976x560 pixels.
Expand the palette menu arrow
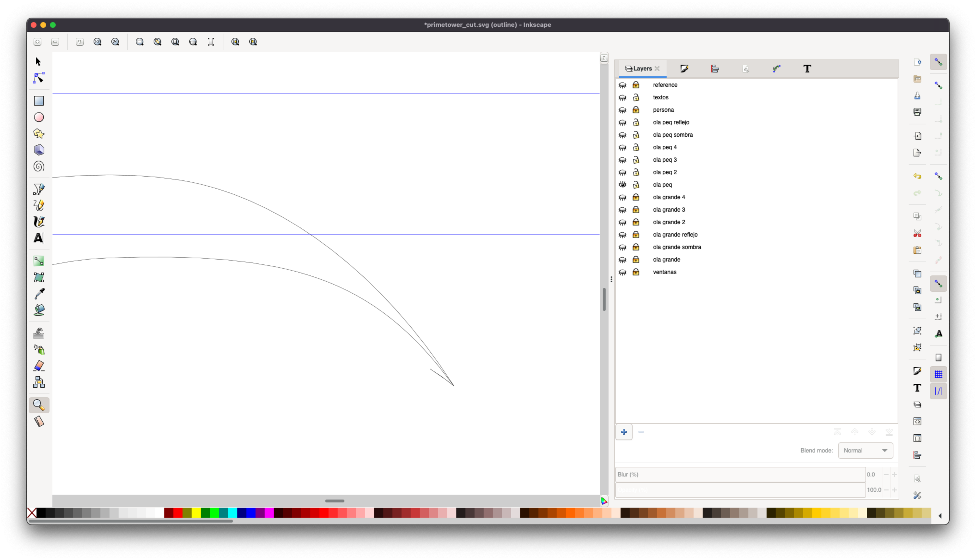[940, 516]
